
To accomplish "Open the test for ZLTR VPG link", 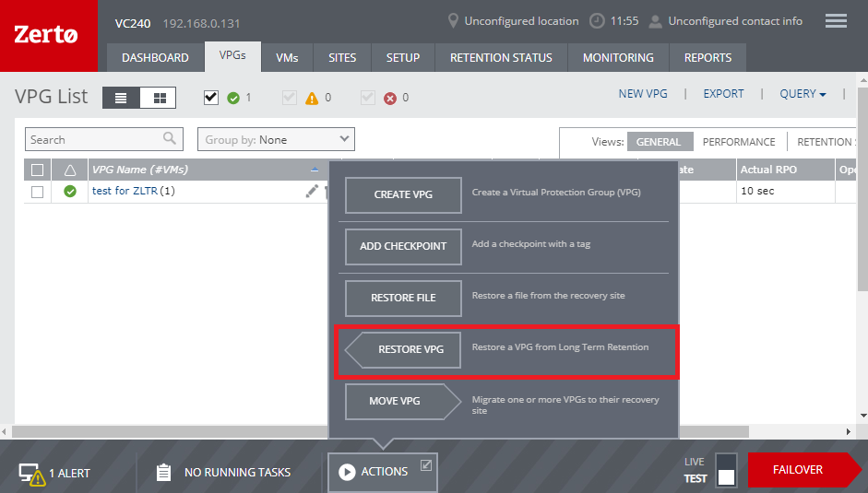I will [x=125, y=191].
